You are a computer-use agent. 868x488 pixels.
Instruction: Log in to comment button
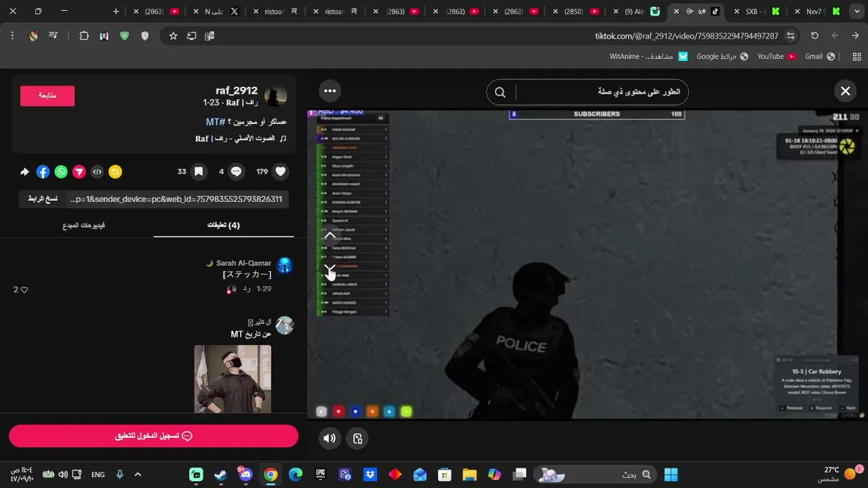(x=154, y=436)
